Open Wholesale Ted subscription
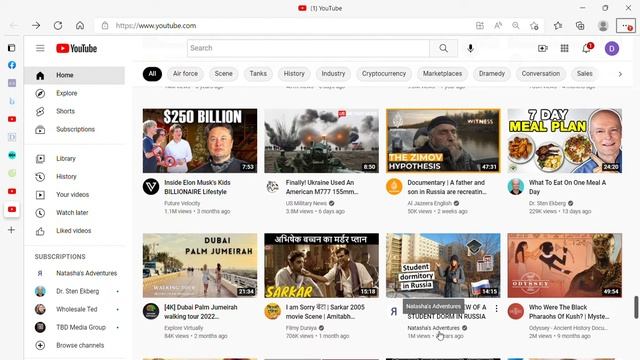This screenshot has width=640, height=360. (x=74, y=309)
